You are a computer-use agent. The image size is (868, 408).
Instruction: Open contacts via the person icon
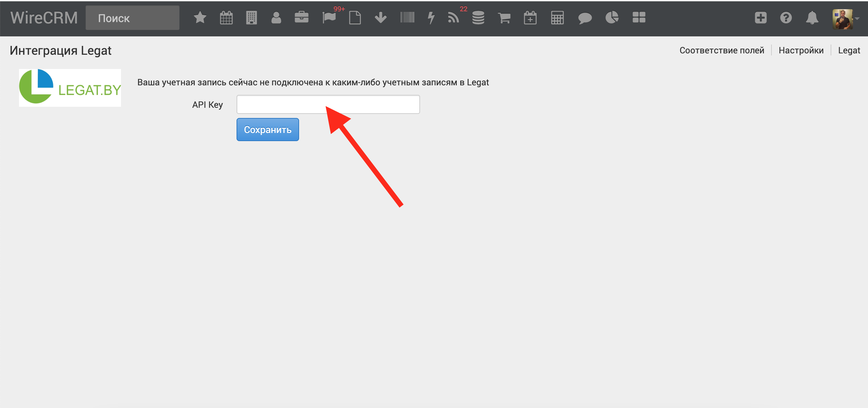[276, 18]
